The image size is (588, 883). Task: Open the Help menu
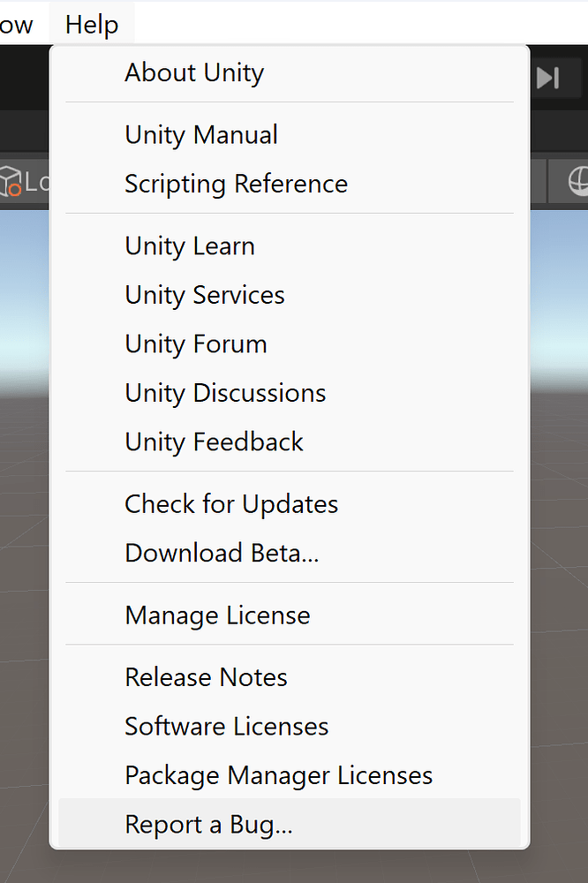click(91, 25)
